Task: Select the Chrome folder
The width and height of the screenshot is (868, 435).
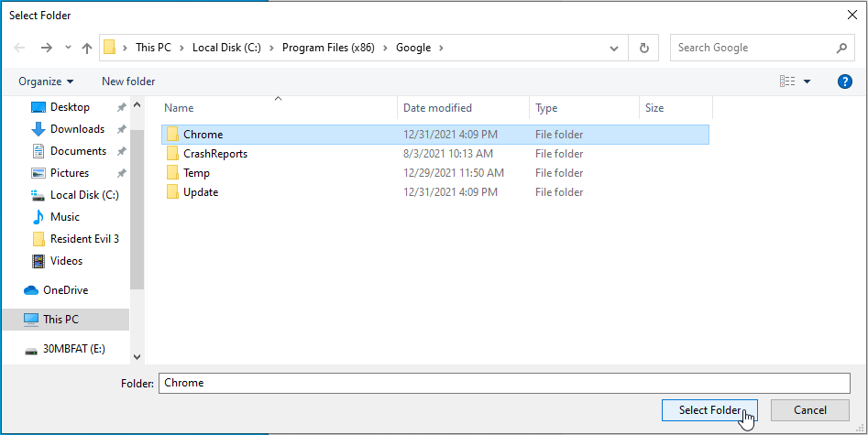Action: [x=435, y=135]
